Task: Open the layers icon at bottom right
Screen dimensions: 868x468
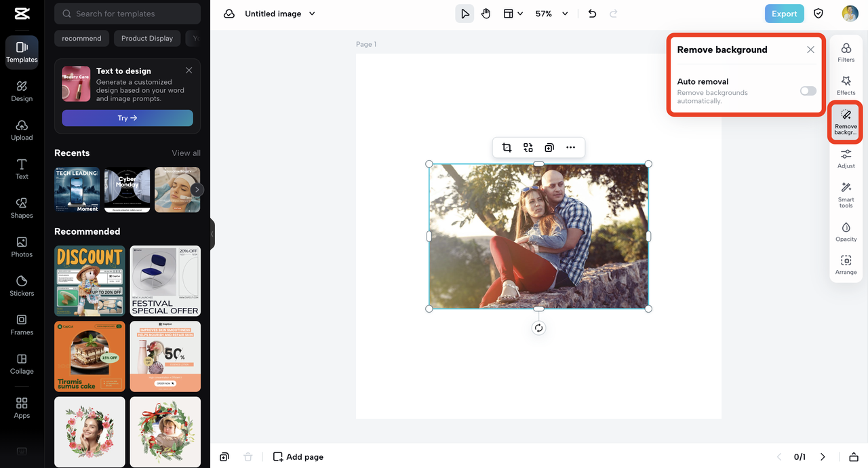Action: (x=854, y=457)
